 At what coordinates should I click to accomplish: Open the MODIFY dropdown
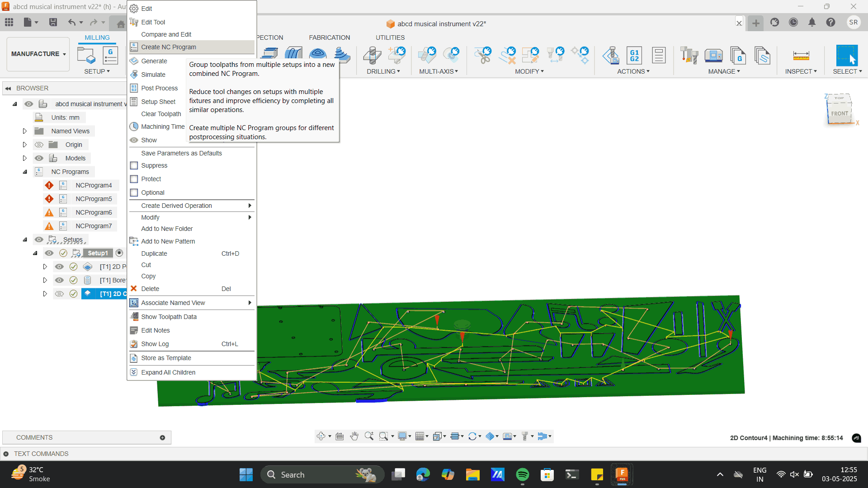point(529,71)
